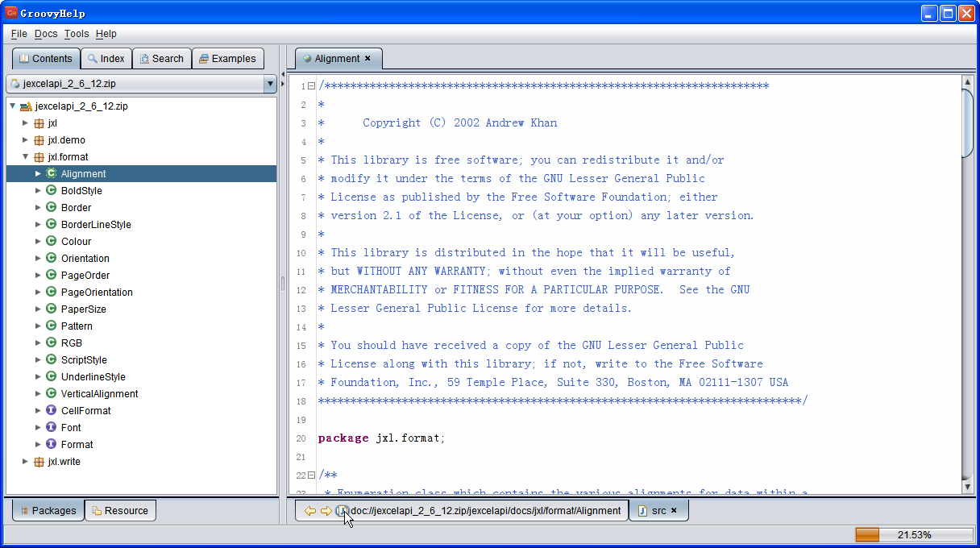This screenshot has height=548, width=980.
Task: Select the Contents tab
Action: pos(46,59)
